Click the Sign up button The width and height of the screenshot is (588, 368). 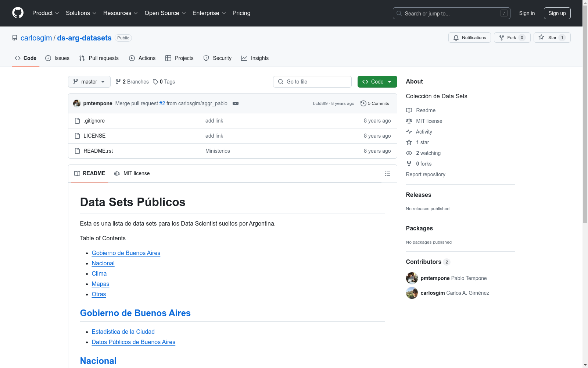click(557, 13)
